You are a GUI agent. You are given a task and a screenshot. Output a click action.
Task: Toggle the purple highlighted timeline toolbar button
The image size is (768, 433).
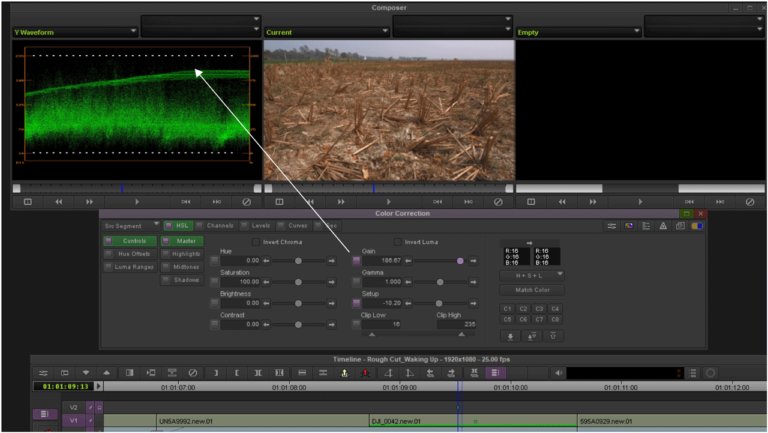(x=495, y=373)
